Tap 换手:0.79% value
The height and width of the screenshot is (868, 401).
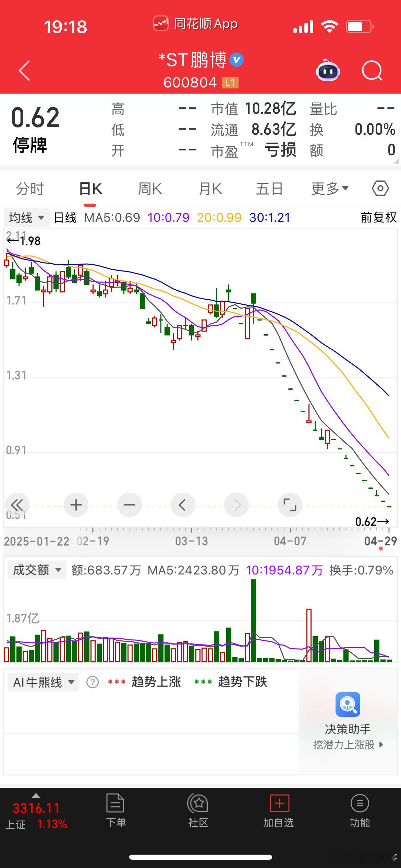(x=361, y=570)
